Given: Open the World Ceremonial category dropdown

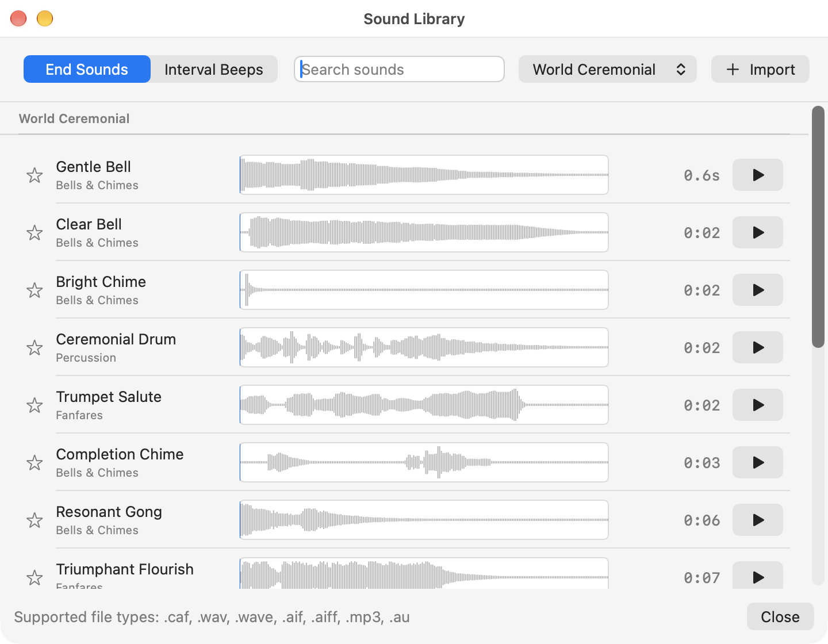Looking at the screenshot, I should point(608,69).
